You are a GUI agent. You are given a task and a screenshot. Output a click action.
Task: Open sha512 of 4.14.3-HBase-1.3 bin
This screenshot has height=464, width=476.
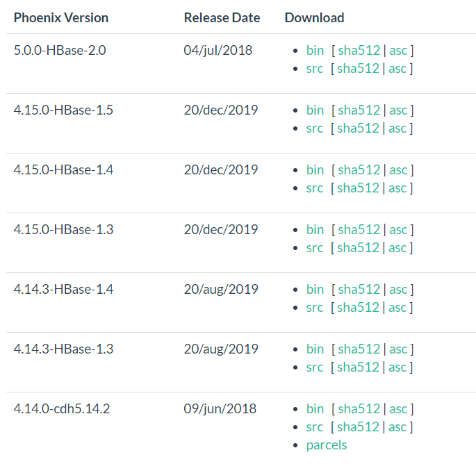coord(359,349)
